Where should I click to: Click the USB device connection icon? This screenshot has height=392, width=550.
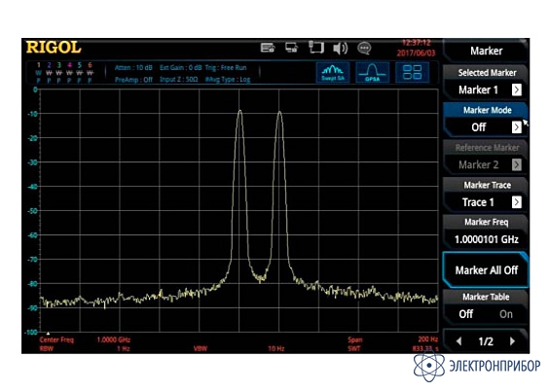pos(316,48)
